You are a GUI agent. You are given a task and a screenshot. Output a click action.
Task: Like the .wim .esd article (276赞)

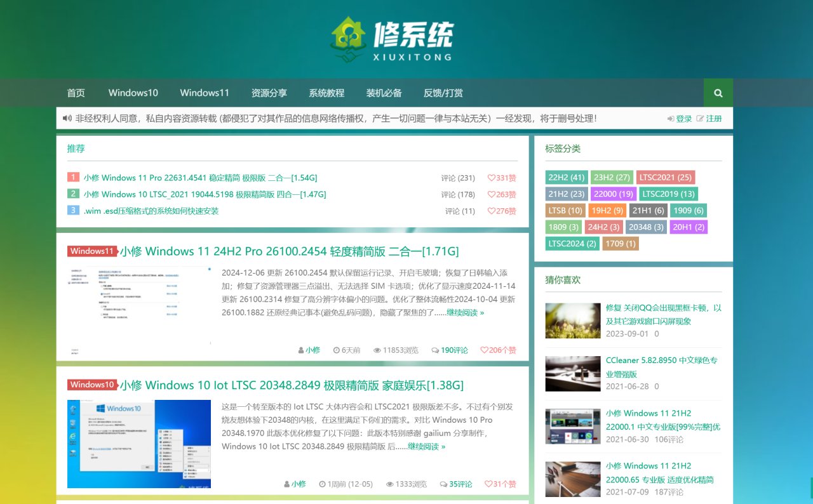(x=502, y=211)
